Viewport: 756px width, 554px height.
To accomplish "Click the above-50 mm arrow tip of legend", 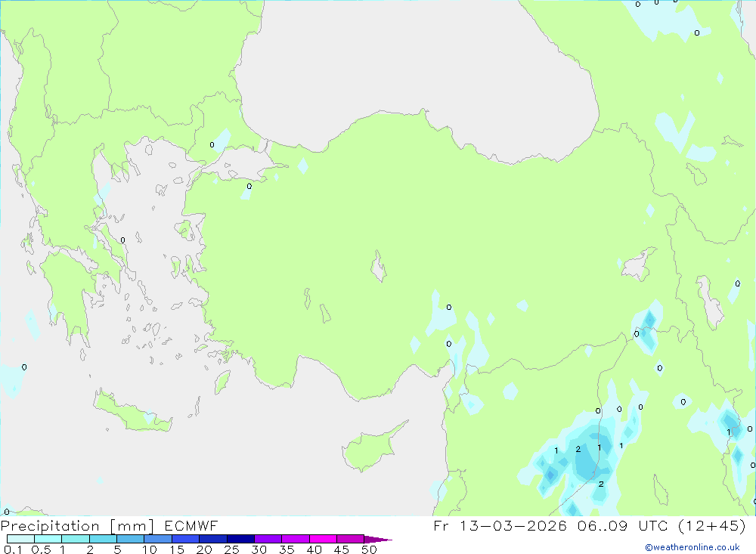I will tap(377, 539).
